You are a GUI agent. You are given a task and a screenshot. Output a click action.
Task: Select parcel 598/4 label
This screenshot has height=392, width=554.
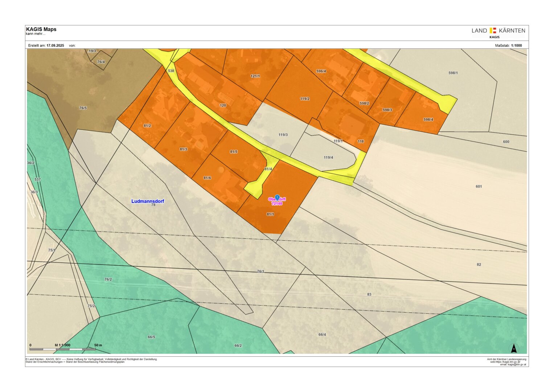[428, 119]
